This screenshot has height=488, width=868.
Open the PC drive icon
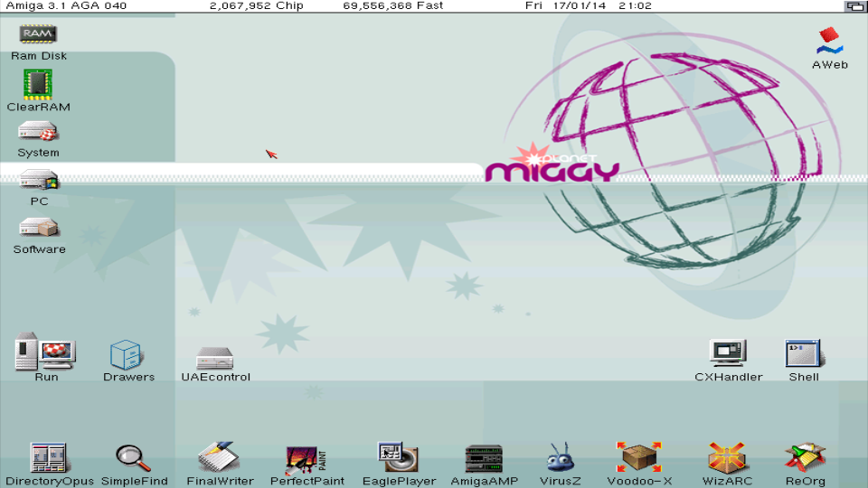point(38,180)
